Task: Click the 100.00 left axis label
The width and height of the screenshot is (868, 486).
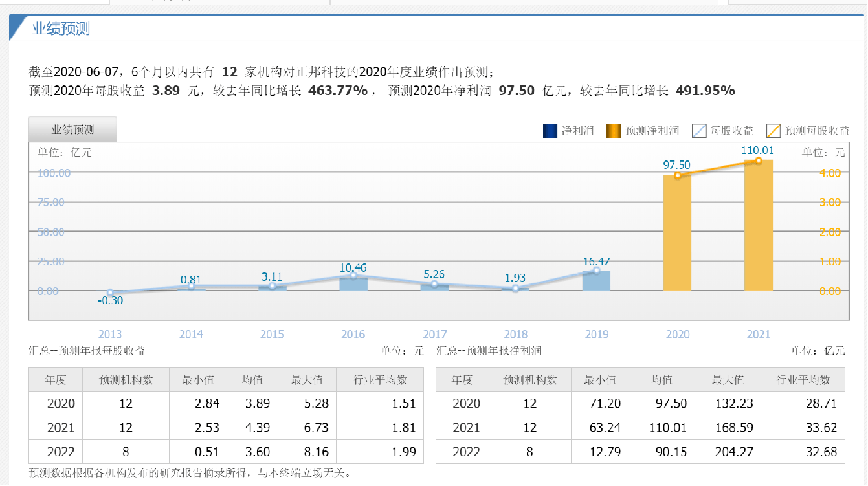Action: 54,173
